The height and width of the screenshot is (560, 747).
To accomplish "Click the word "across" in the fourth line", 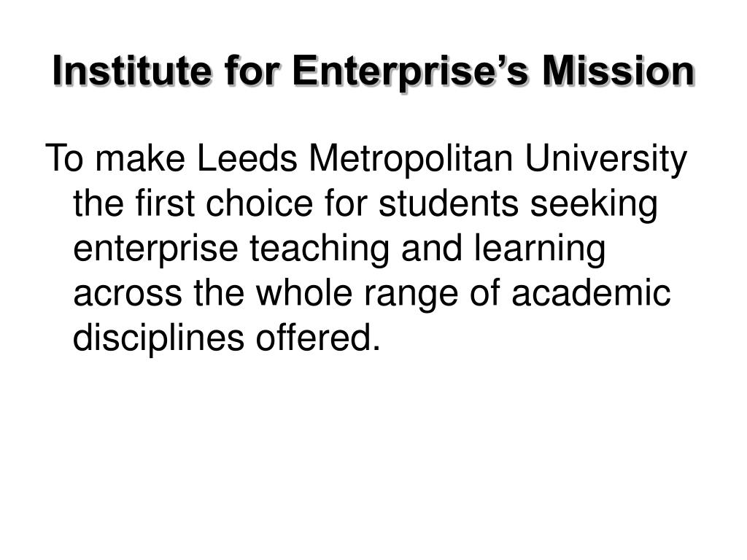I will (x=128, y=295).
